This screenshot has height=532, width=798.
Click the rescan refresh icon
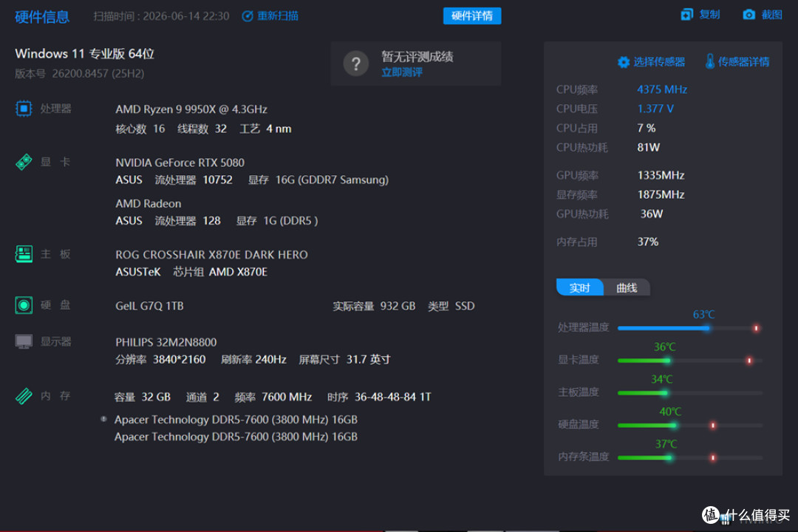[248, 16]
